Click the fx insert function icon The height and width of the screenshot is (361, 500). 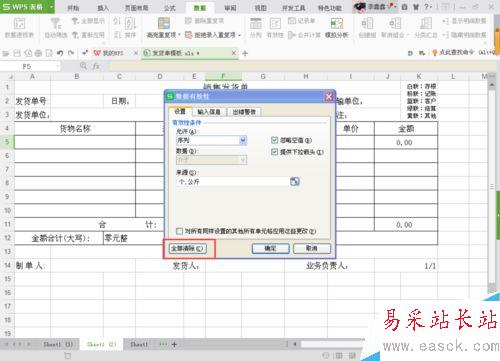tap(96, 66)
